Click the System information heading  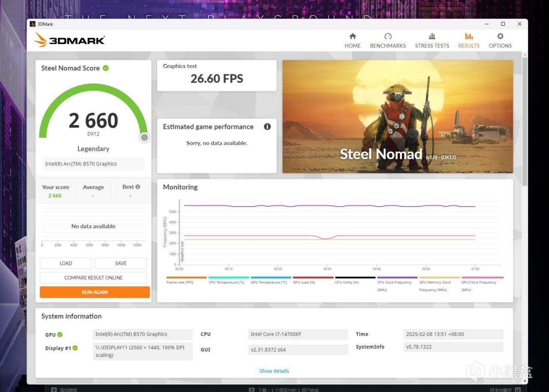(71, 316)
